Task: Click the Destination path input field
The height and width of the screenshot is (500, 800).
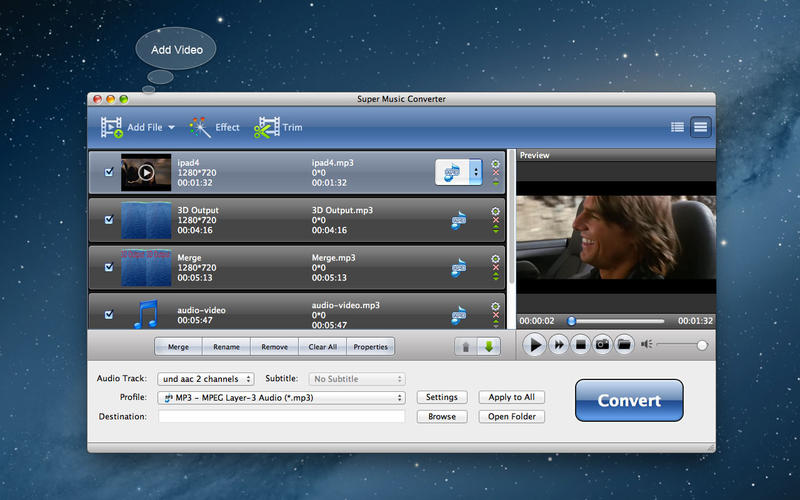Action: 281,416
